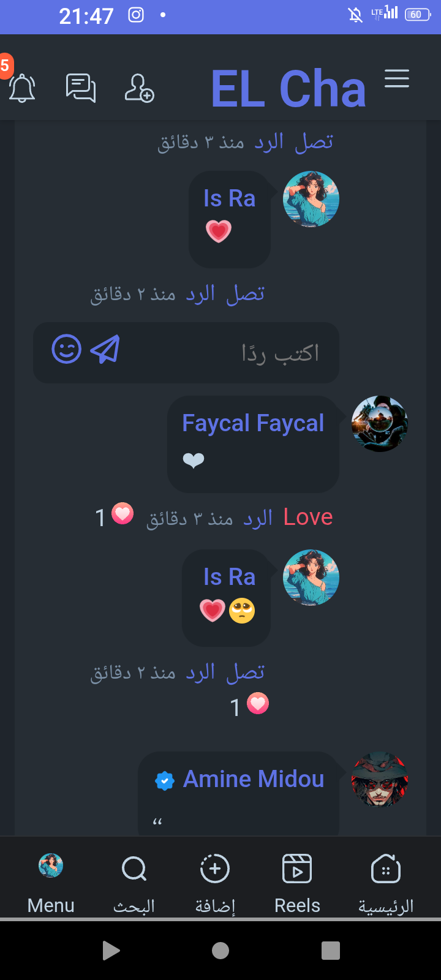Open Faycal Faycal's profile picture
Image resolution: width=441 pixels, height=980 pixels.
(380, 424)
